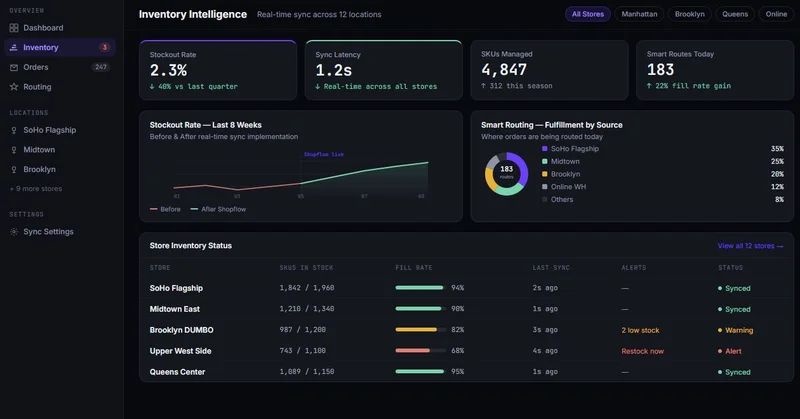Screen dimensions: 800x419
Task: Click View all 12 stores link
Action: coord(750,246)
